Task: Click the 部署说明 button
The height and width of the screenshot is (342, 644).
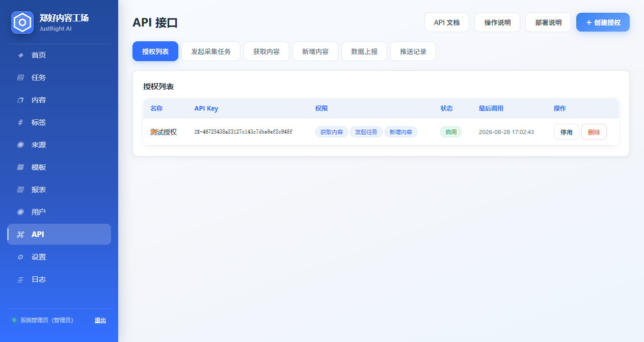Action: [548, 22]
